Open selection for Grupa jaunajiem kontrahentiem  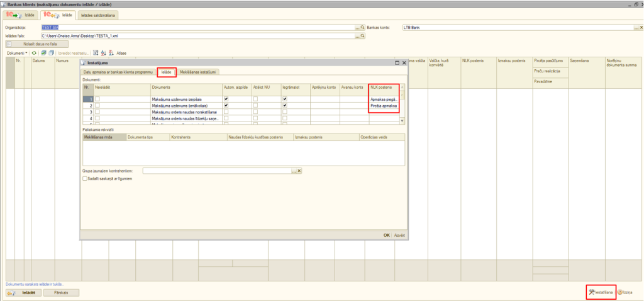[x=294, y=171]
